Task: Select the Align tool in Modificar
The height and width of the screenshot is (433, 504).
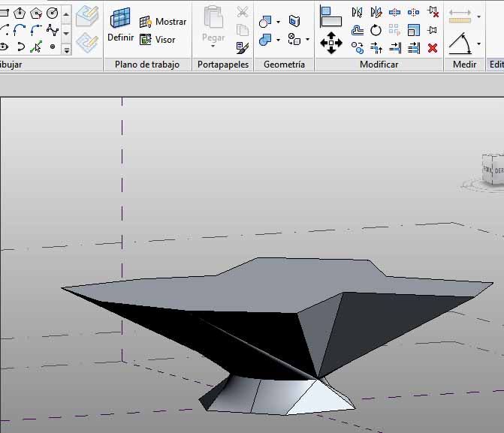Action: pos(330,15)
